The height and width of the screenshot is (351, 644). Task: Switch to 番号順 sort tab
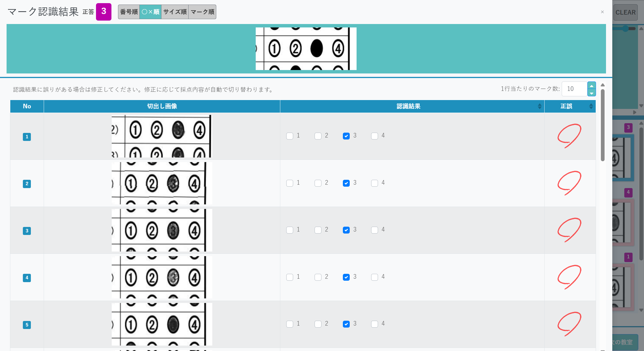[x=129, y=12]
